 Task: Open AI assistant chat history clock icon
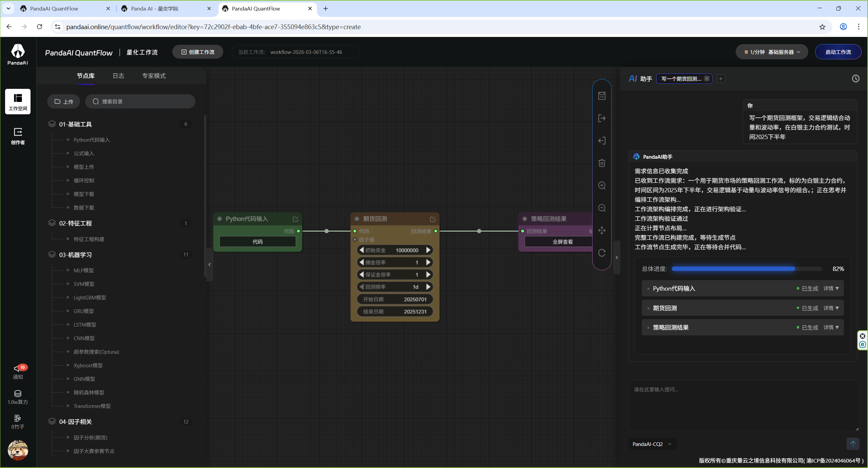[x=855, y=79]
